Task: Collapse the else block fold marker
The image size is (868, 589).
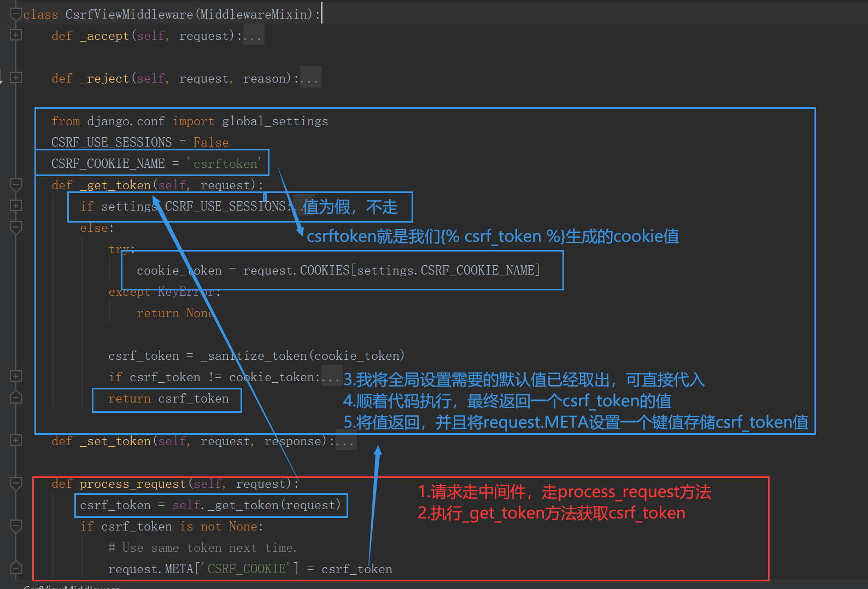Action: pos(16,228)
